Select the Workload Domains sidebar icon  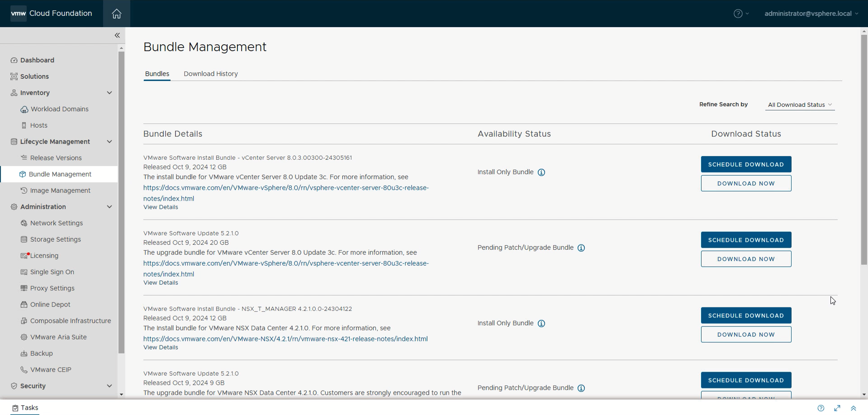pos(24,109)
